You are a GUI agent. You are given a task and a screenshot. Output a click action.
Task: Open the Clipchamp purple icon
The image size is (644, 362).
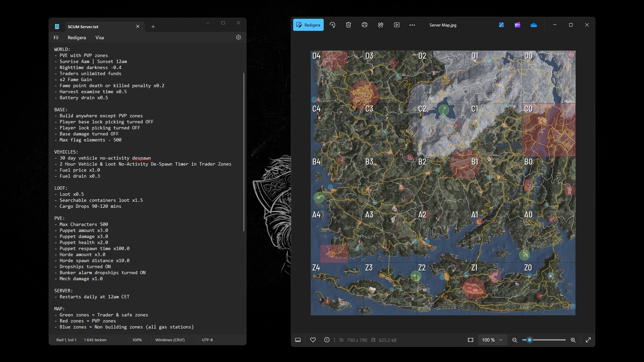coord(518,25)
